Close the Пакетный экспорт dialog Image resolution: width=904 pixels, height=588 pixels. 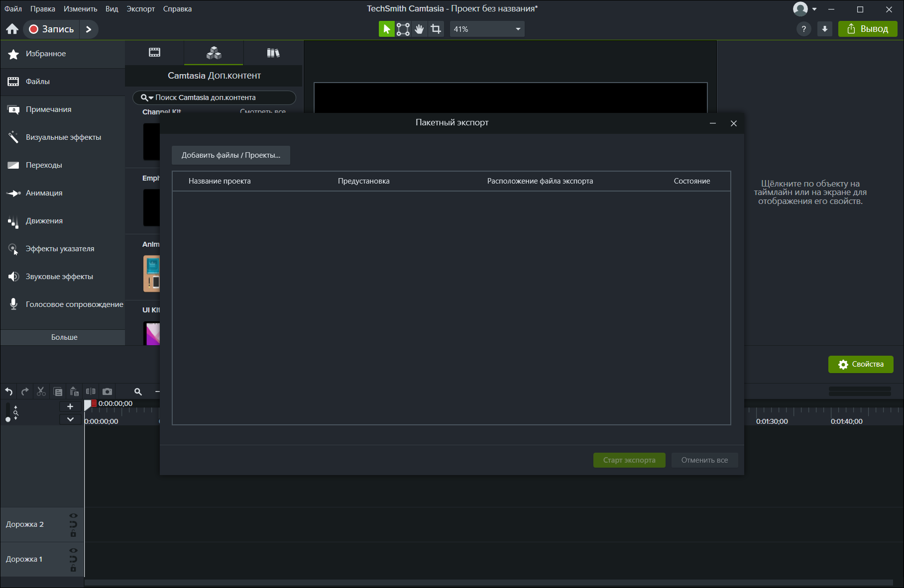click(x=734, y=123)
